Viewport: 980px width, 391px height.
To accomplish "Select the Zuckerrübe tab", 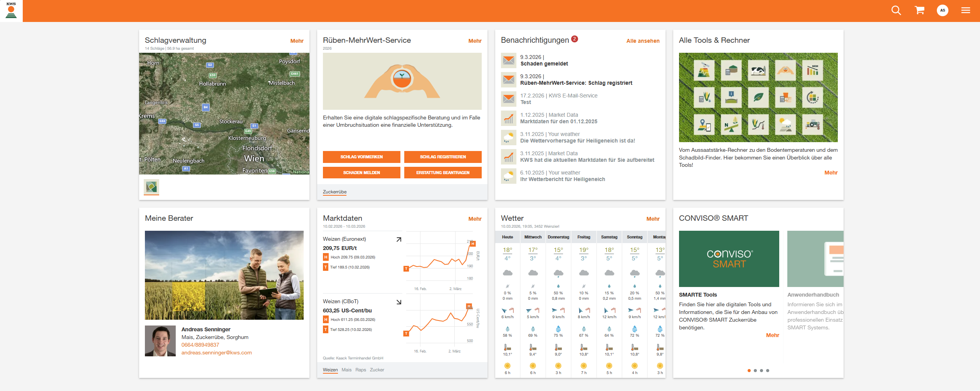I will click(x=335, y=192).
